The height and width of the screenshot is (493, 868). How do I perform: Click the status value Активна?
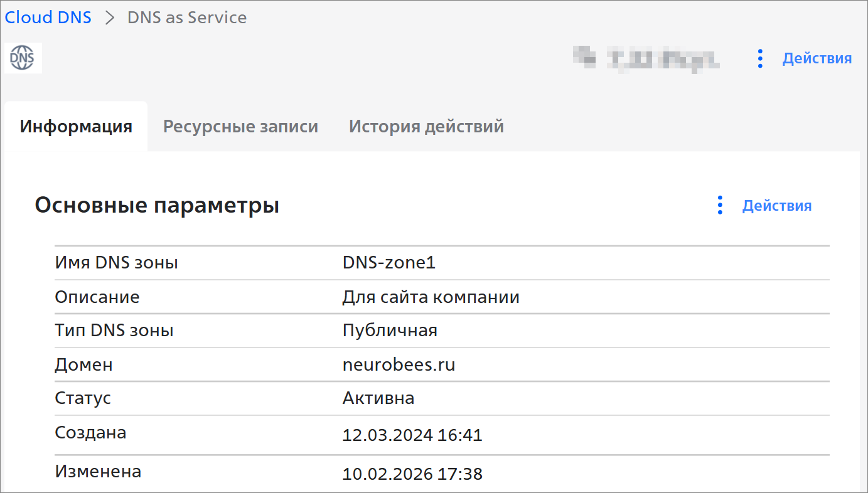[378, 398]
